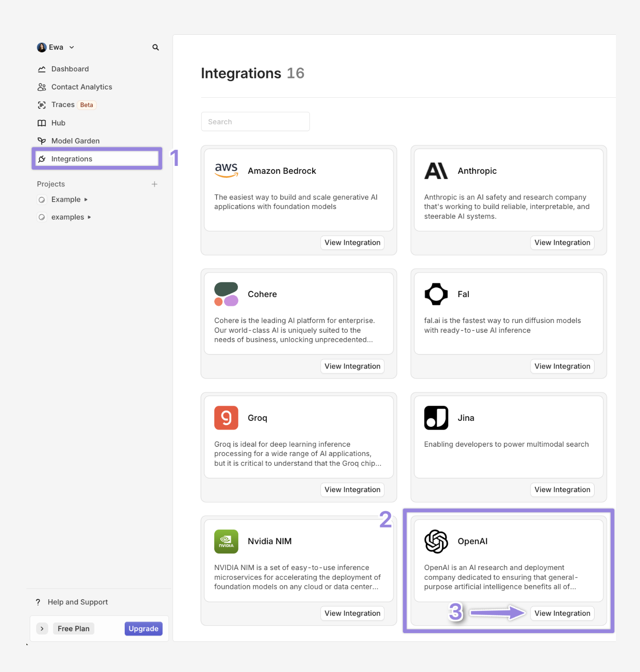Click the integrations count 16
Viewport: 640px width, 672px height.
295,73
